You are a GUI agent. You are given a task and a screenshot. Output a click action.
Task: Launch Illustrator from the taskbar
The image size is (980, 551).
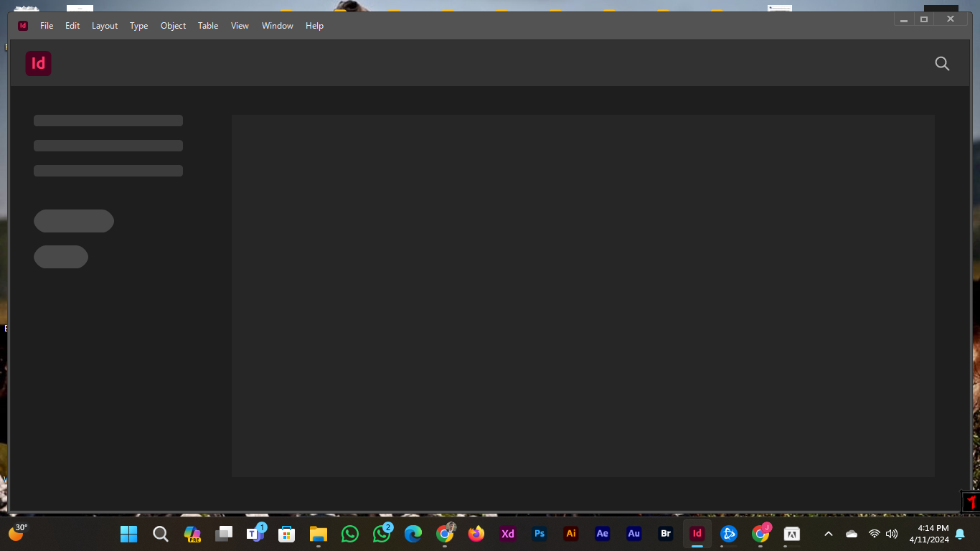pos(570,534)
